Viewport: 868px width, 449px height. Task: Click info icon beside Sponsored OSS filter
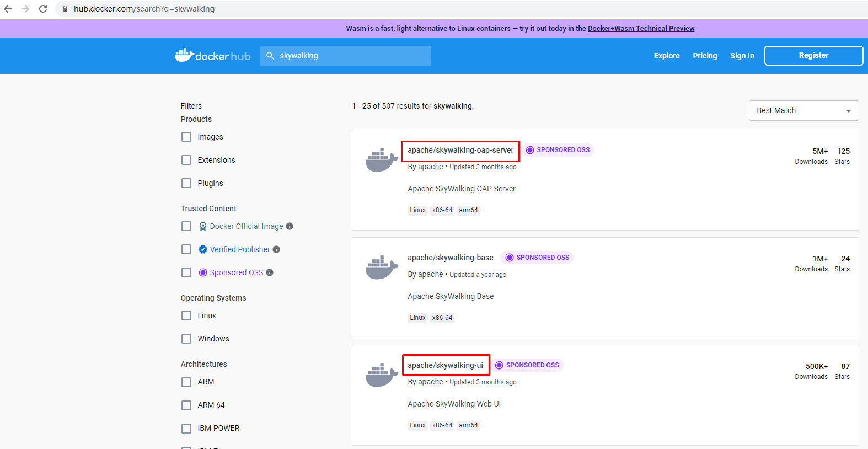click(x=270, y=272)
